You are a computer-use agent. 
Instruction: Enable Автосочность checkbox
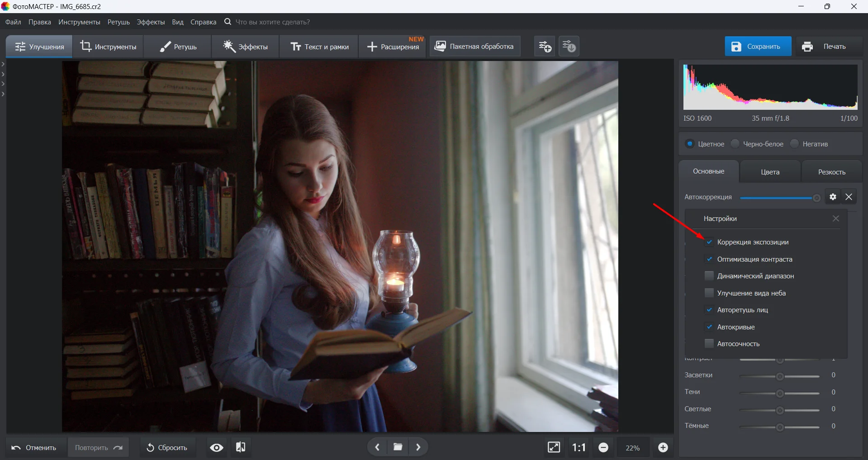coord(709,343)
